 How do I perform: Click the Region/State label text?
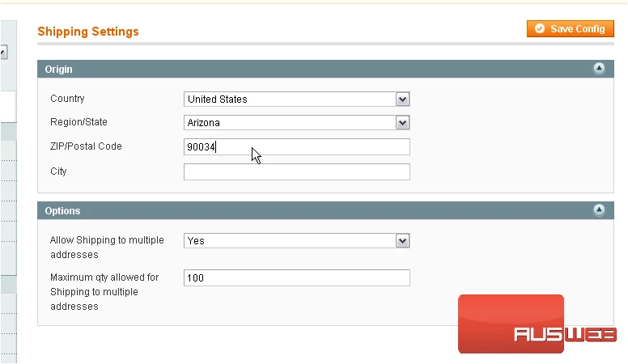(x=78, y=121)
